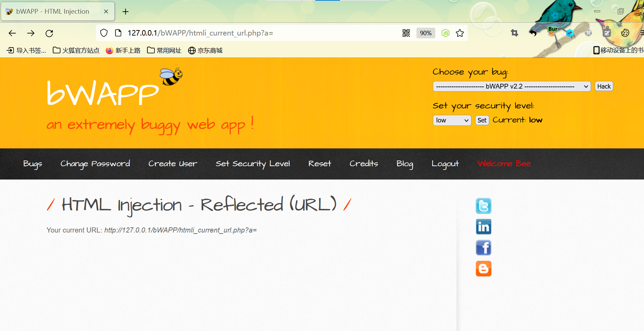Close the bWAPP - HTML Injection tab
This screenshot has height=331, width=644.
pyautogui.click(x=106, y=12)
